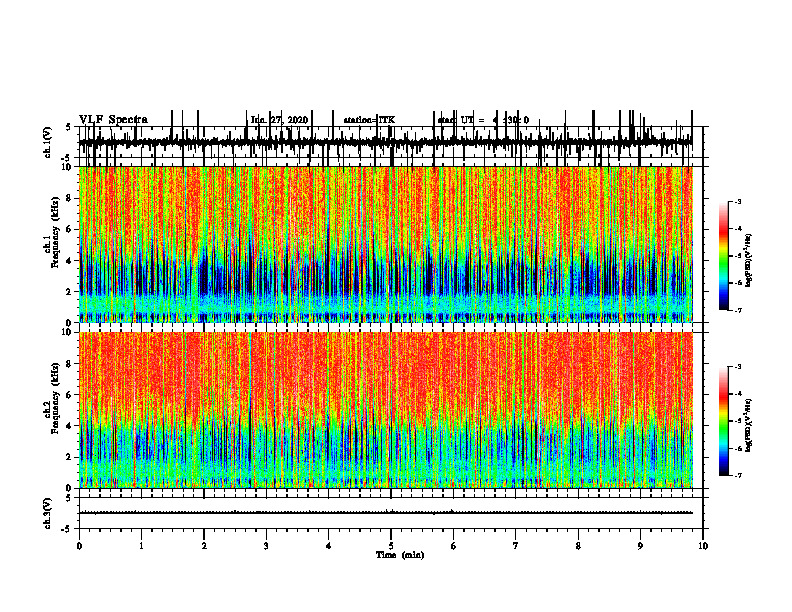Click the '8' minute tick label

[578, 546]
